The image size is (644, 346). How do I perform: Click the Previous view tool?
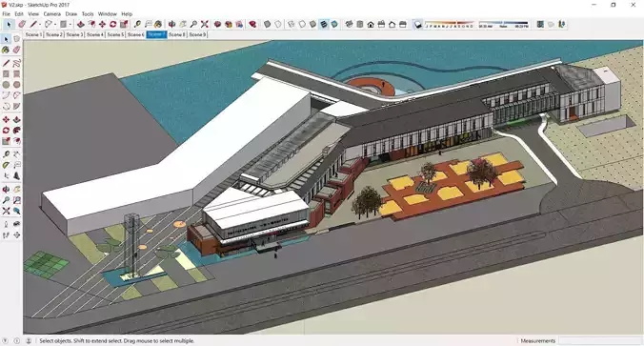click(16, 211)
